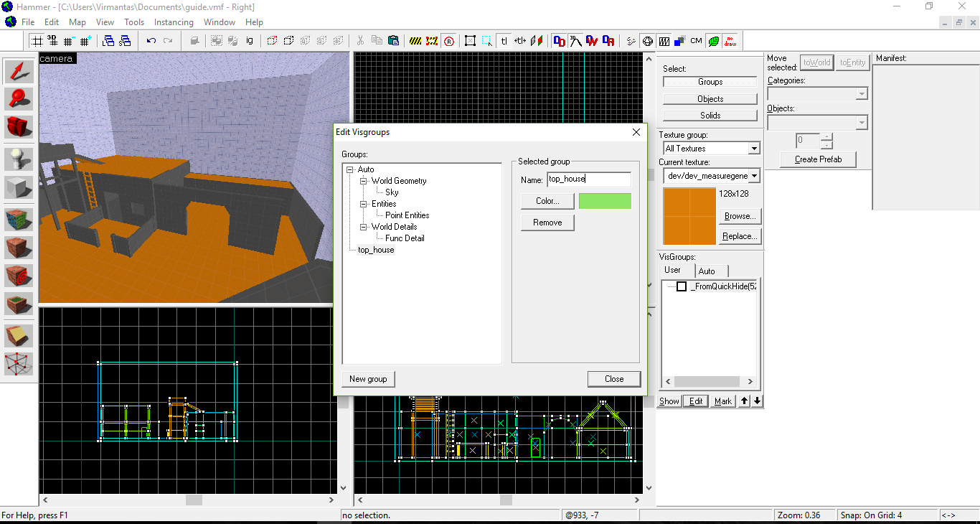The height and width of the screenshot is (524, 980).
Task: Open the Texture group dropdown
Action: coord(753,149)
